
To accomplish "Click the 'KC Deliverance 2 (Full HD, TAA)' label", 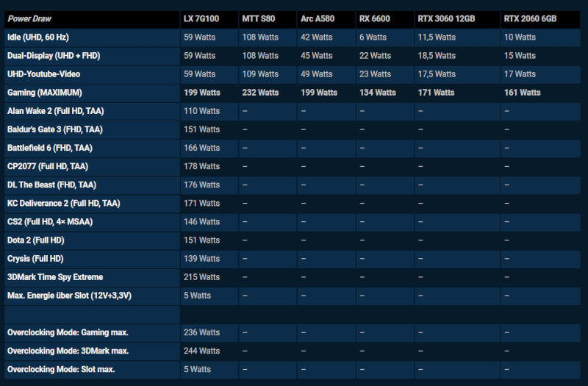I will pyautogui.click(x=64, y=204).
